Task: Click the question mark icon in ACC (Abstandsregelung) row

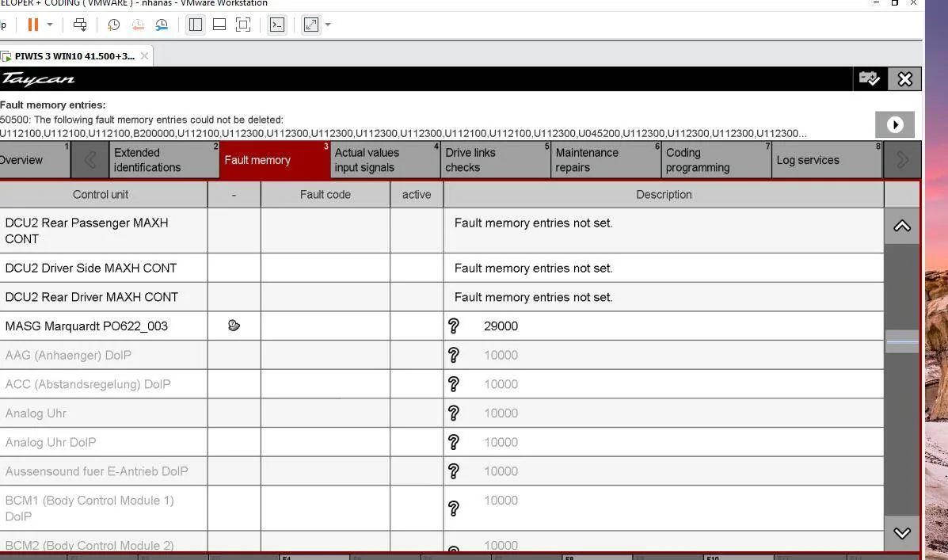Action: [454, 384]
